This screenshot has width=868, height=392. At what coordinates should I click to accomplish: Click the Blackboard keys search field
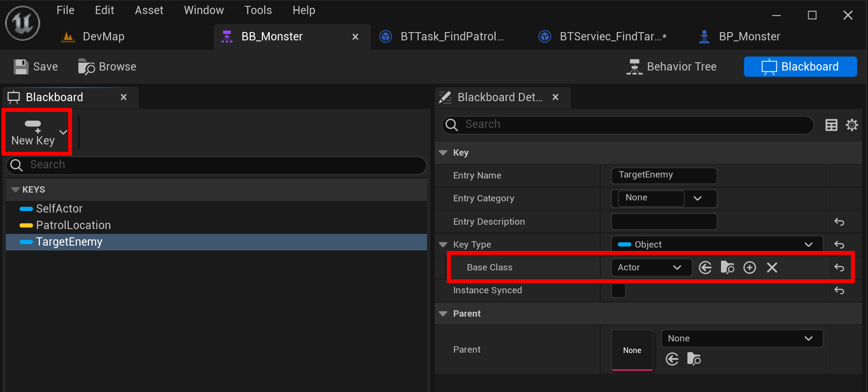[217, 165]
